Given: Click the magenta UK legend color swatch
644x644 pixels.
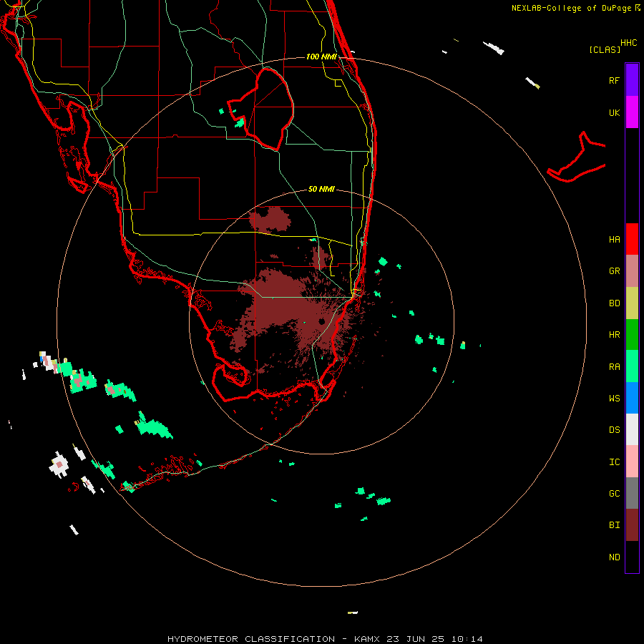Looking at the screenshot, I should pos(632,112).
